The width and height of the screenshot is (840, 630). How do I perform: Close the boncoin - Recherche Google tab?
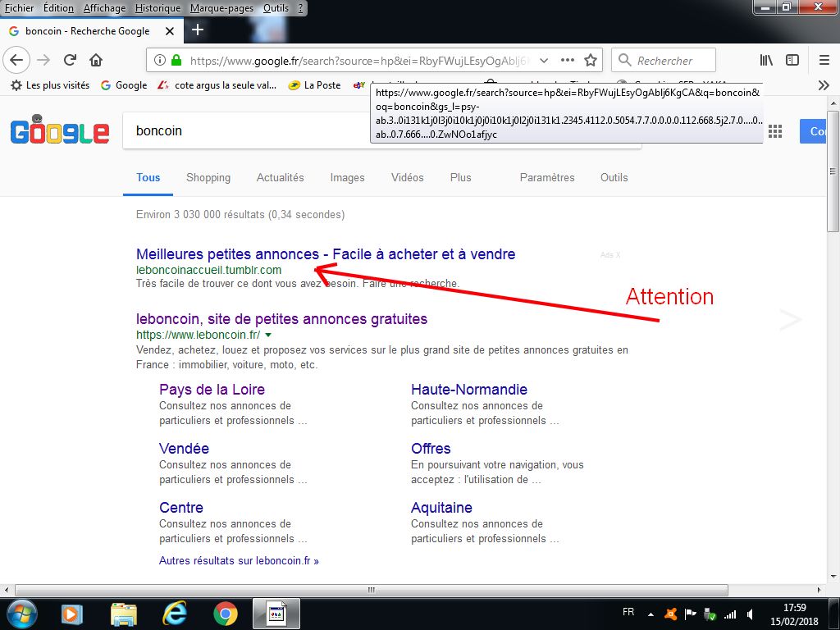tap(170, 31)
